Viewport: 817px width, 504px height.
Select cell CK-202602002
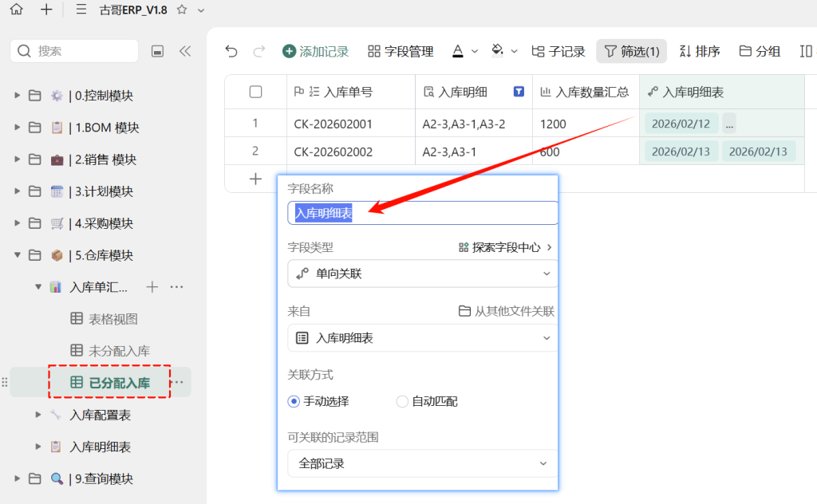click(x=351, y=152)
